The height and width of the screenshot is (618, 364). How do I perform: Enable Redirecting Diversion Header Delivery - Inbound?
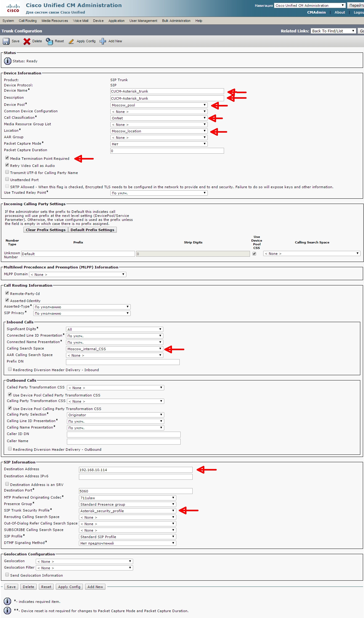click(x=10, y=369)
